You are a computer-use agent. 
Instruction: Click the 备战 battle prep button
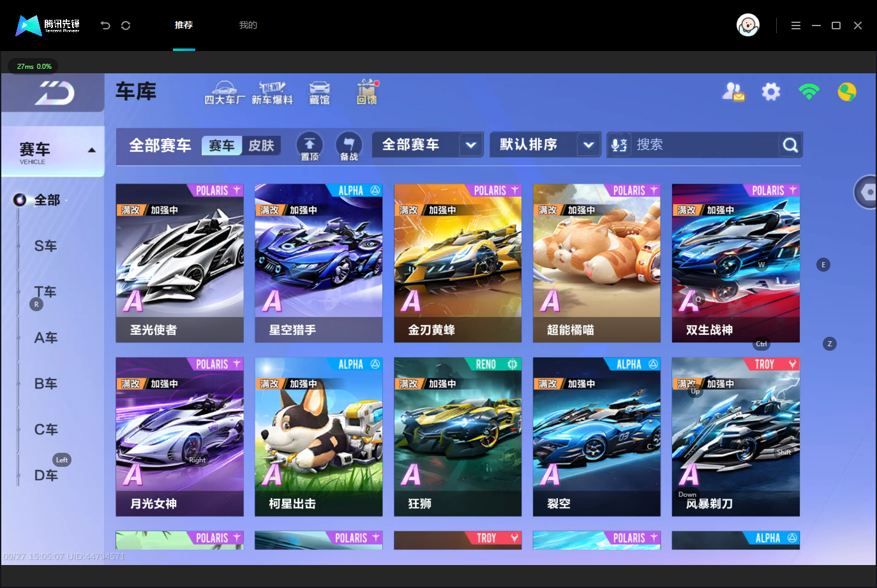(349, 146)
